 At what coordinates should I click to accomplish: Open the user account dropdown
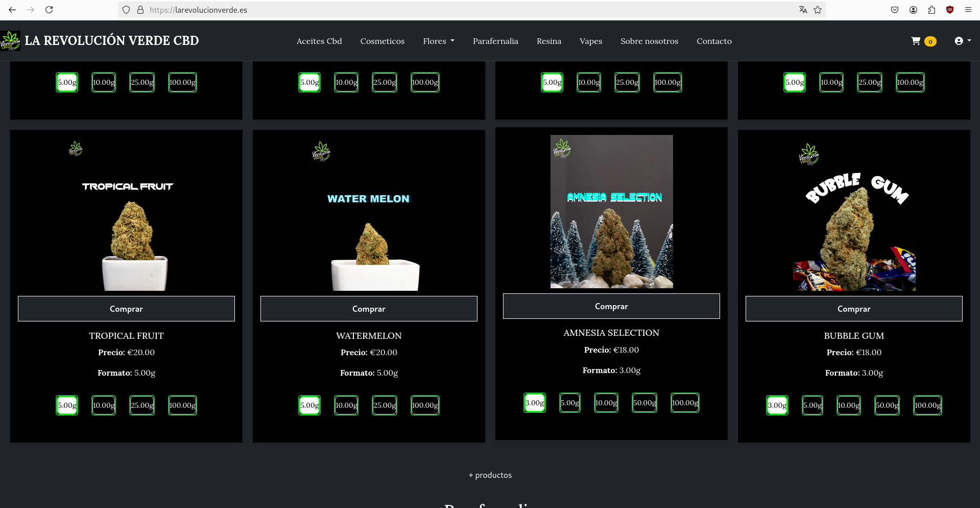(962, 41)
